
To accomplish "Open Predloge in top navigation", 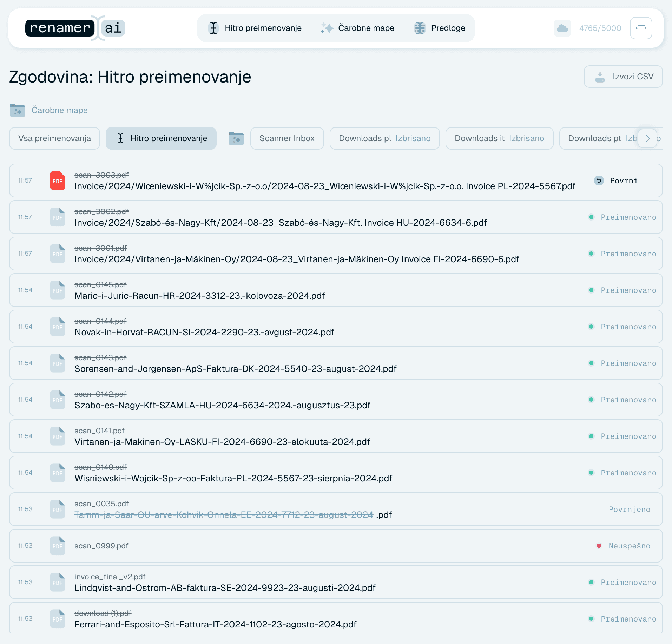I will (x=440, y=28).
